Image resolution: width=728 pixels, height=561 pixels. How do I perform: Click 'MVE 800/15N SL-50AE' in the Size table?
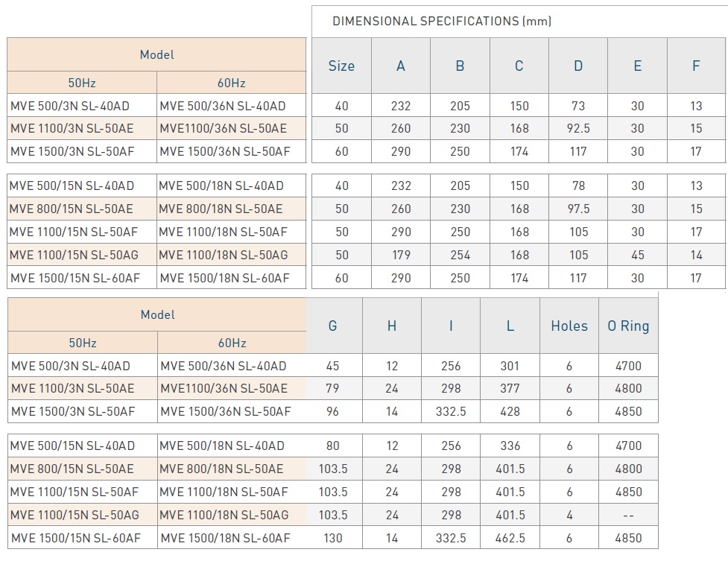tap(71, 209)
